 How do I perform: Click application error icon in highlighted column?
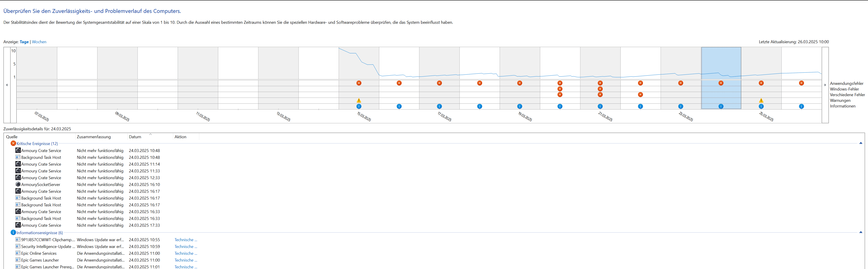pos(721,83)
